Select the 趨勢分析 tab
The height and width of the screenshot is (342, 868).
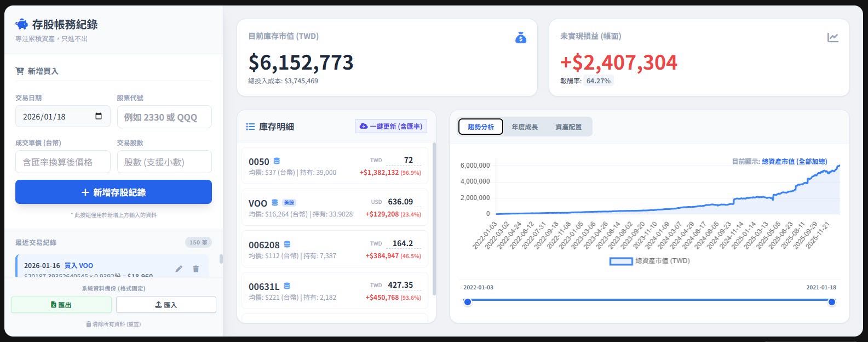(x=481, y=127)
